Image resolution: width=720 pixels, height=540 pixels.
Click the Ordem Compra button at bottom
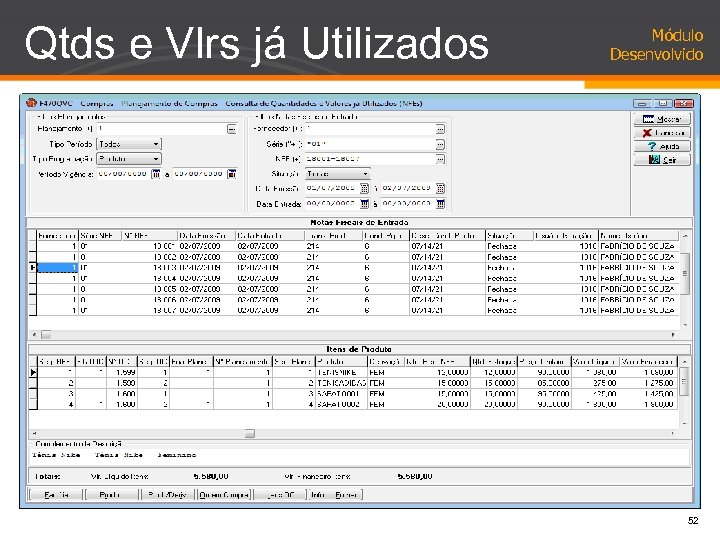224,495
